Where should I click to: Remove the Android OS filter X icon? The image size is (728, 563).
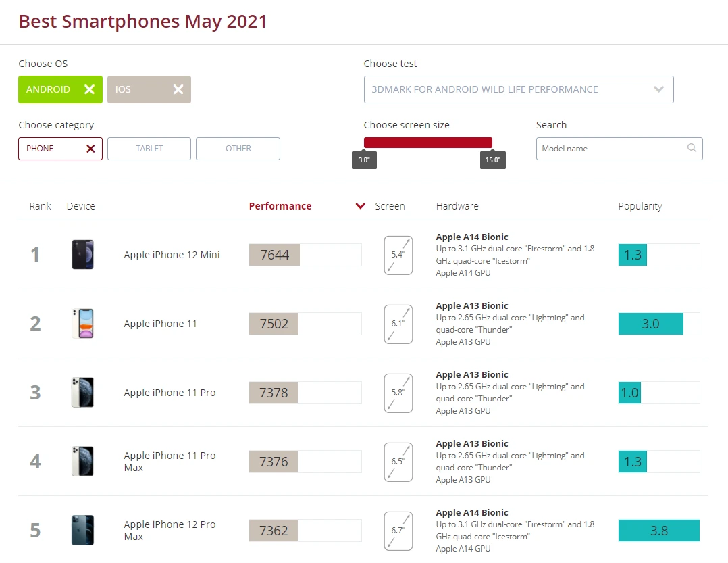(89, 89)
